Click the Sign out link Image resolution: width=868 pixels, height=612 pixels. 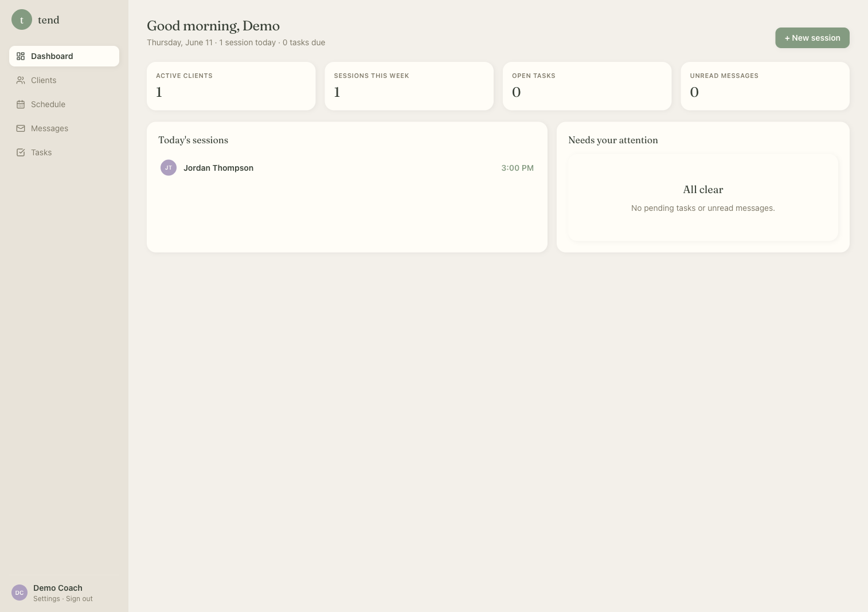click(x=79, y=599)
